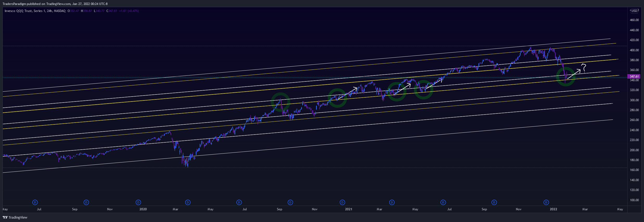The image size is (644, 222).
Task: Click the dividend marker just before 2021
Action: tap(342, 202)
